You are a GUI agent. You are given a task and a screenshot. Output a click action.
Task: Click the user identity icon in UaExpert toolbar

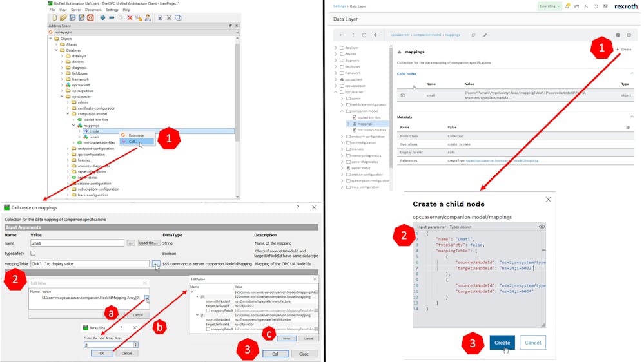coord(148,17)
